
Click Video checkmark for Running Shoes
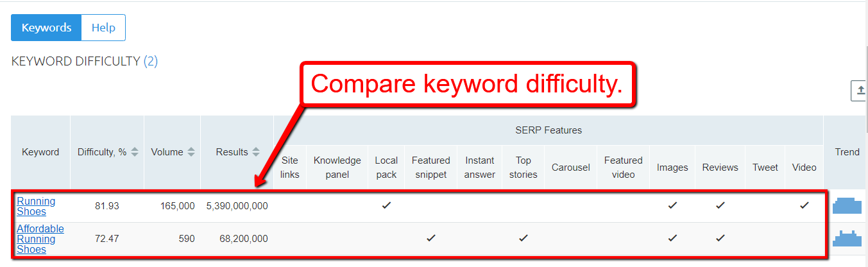804,205
